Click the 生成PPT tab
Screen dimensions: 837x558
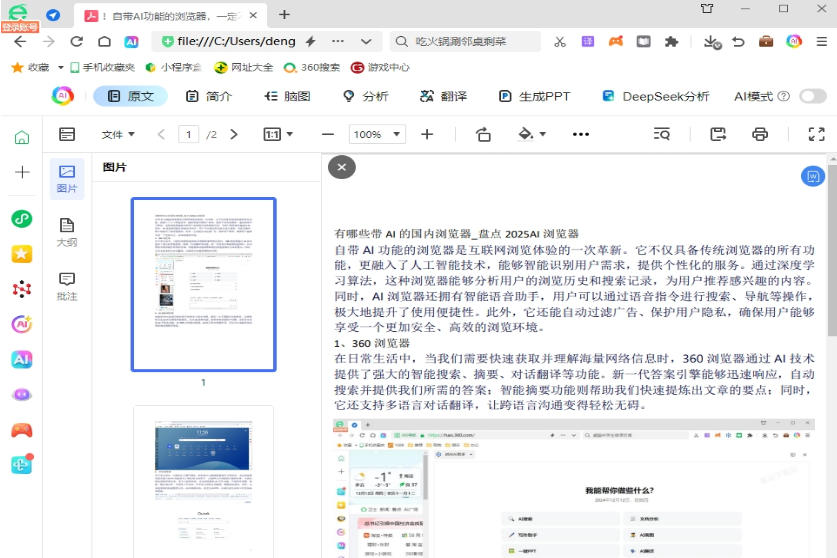click(x=534, y=96)
